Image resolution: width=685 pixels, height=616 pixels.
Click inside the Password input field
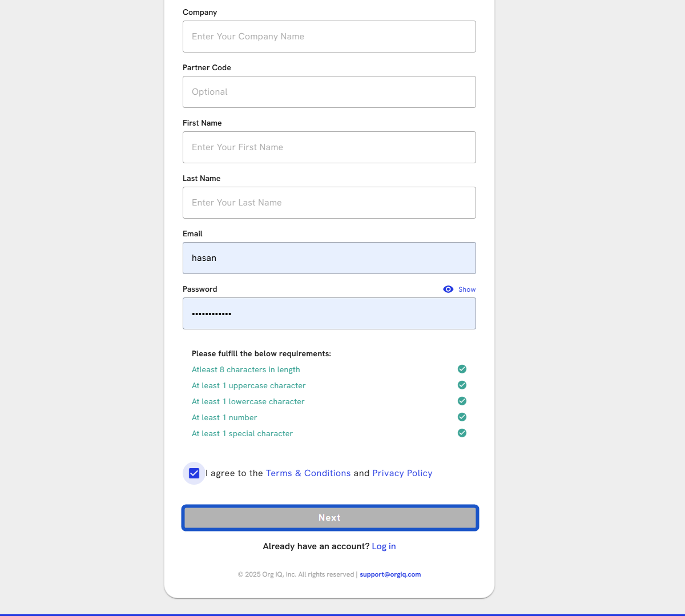click(x=329, y=313)
